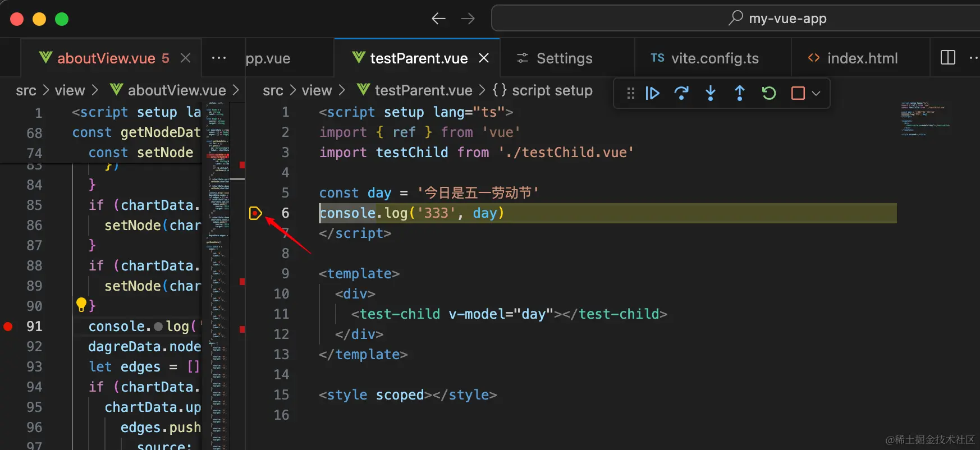Image resolution: width=980 pixels, height=450 pixels.
Task: Click the 'const day' declaration line
Action: click(429, 193)
